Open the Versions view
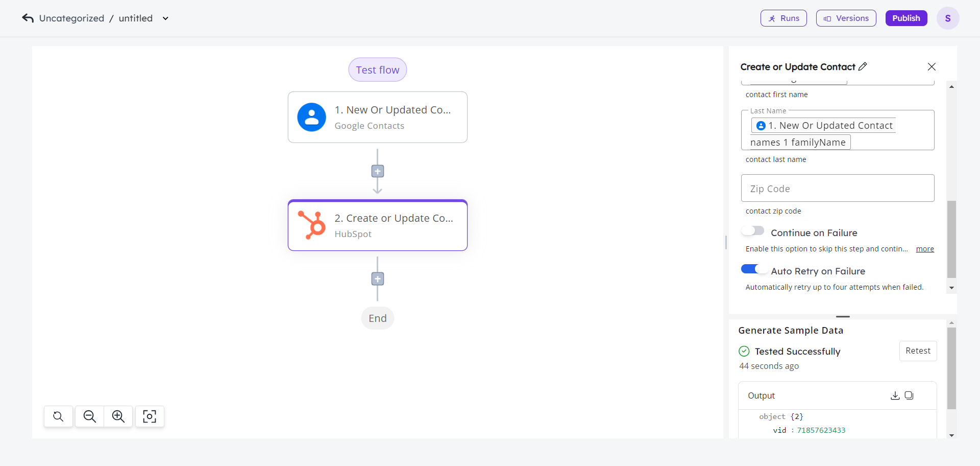This screenshot has width=980, height=466. 845,18
